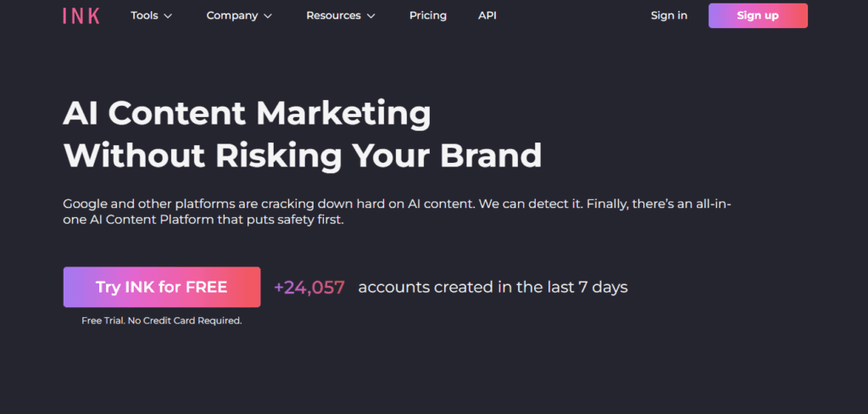This screenshot has width=868, height=414.
Task: Open the Tools menu
Action: 145,15
